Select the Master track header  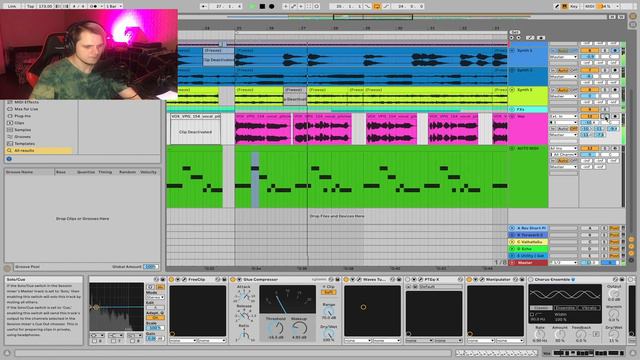528,263
